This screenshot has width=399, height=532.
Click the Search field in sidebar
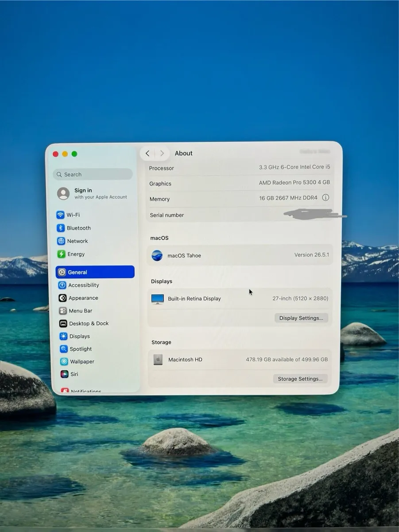(93, 174)
